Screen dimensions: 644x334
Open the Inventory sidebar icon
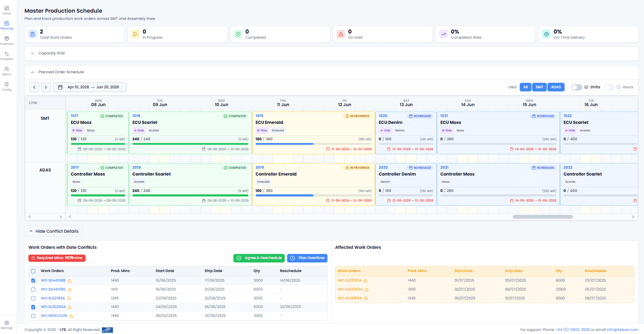coord(7,41)
